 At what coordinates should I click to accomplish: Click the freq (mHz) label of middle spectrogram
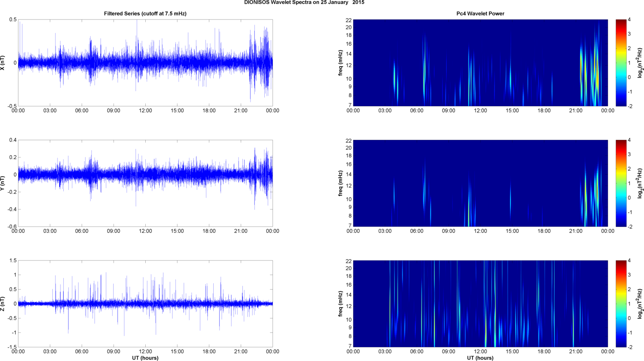(340, 183)
